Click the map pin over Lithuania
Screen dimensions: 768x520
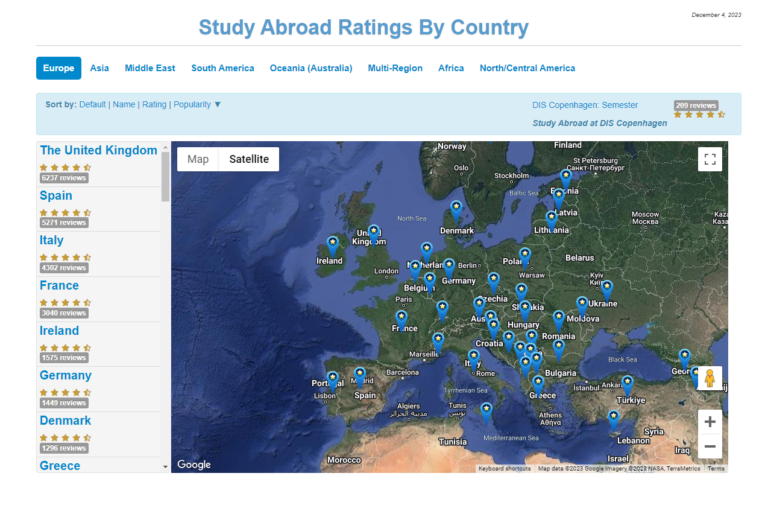[x=552, y=220]
